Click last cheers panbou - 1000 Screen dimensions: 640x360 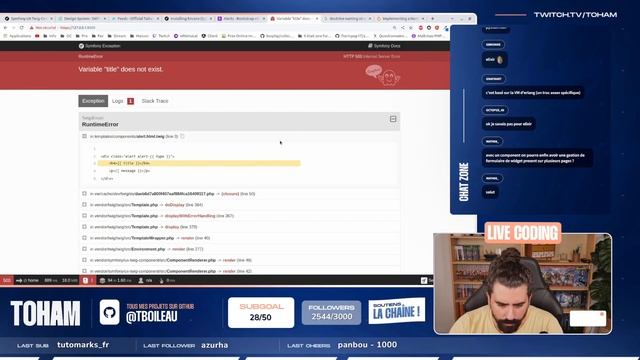pyautogui.click(x=367, y=345)
